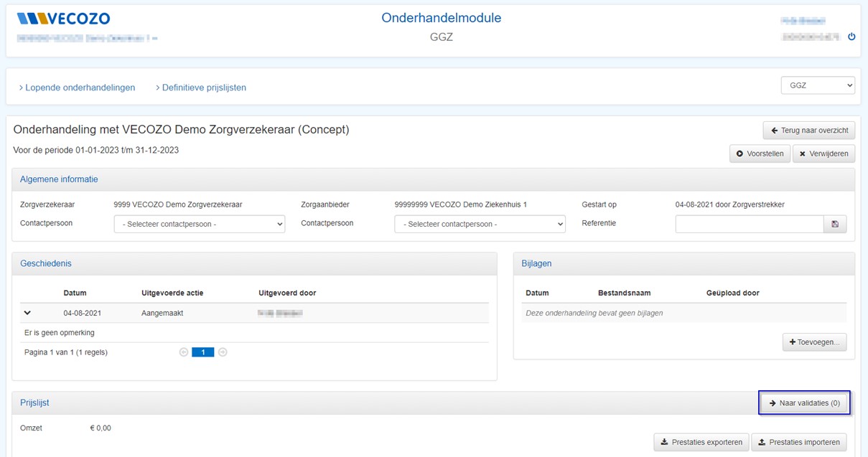Click the Voorstellen button
The height and width of the screenshot is (457, 868).
[x=760, y=154]
